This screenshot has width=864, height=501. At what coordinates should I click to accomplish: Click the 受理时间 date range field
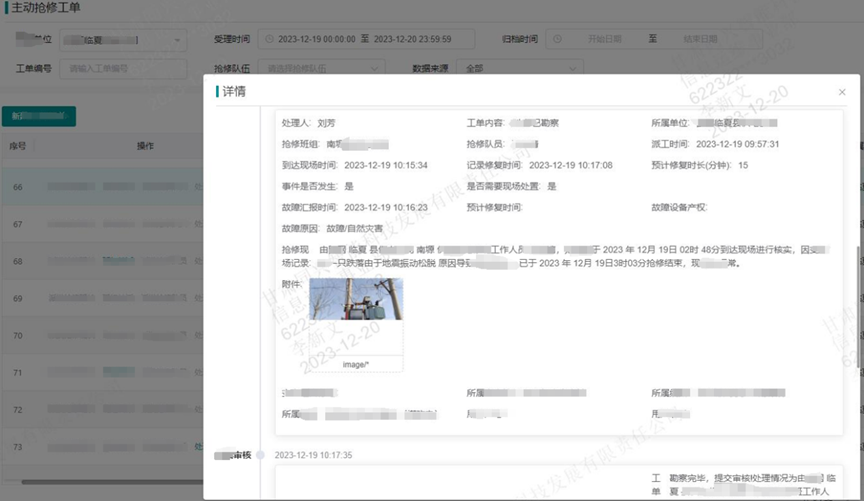[x=366, y=39]
